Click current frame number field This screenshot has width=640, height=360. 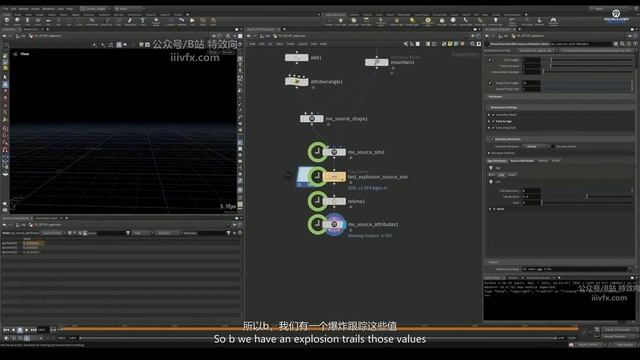(x=42, y=329)
